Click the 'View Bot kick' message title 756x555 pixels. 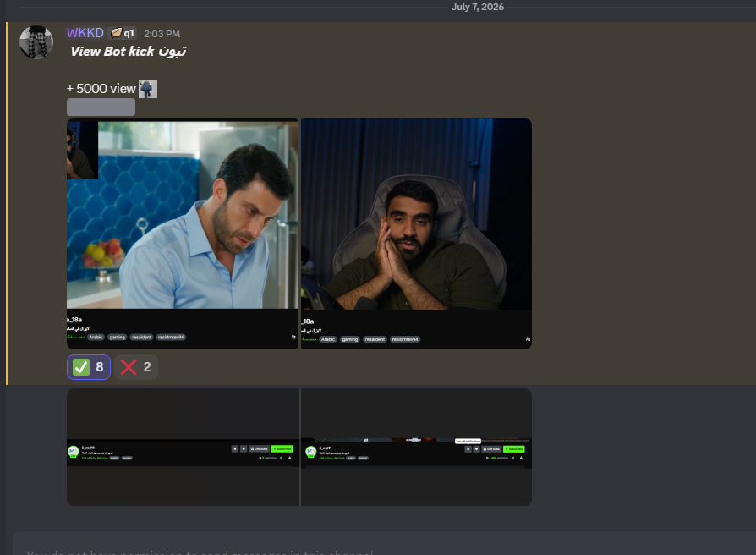[x=129, y=51]
